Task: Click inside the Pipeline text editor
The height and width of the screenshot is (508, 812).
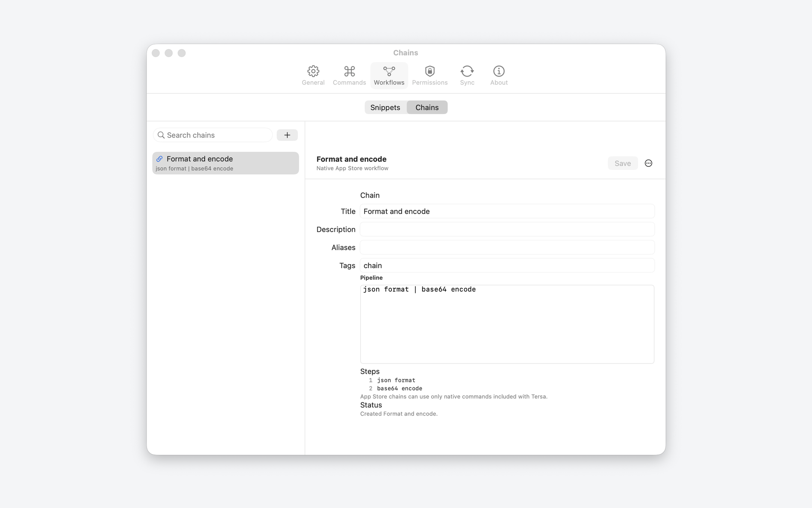Action: click(507, 324)
